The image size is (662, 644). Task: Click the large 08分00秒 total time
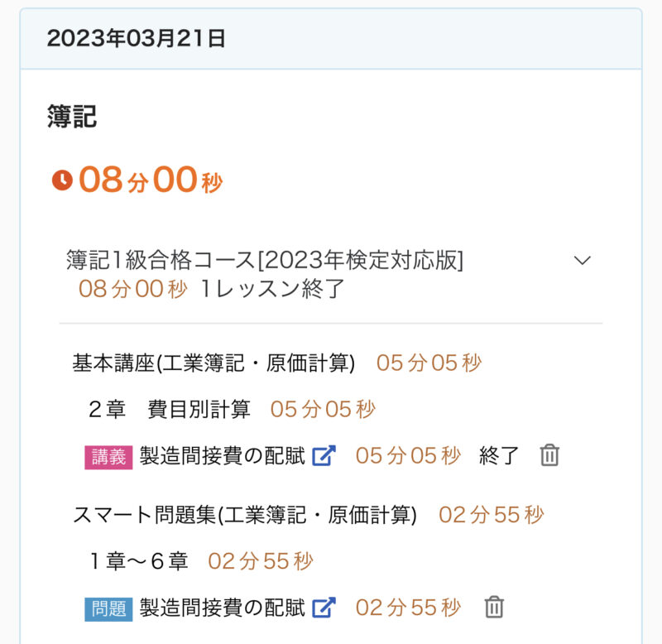(151, 180)
